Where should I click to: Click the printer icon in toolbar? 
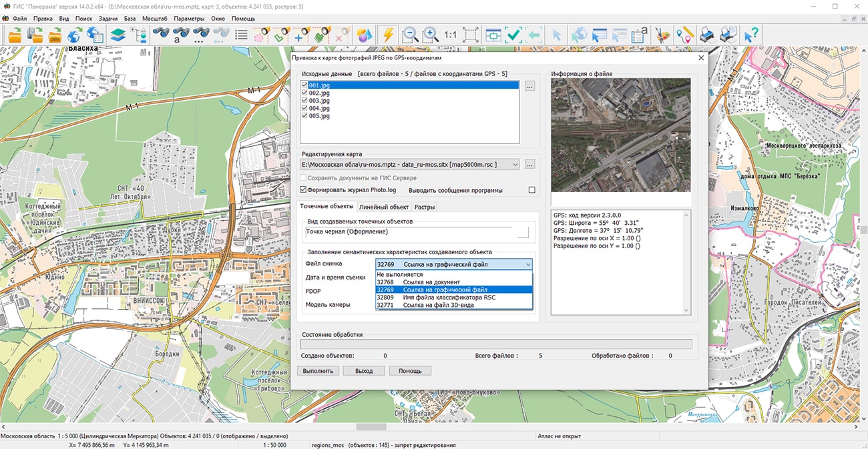click(708, 35)
